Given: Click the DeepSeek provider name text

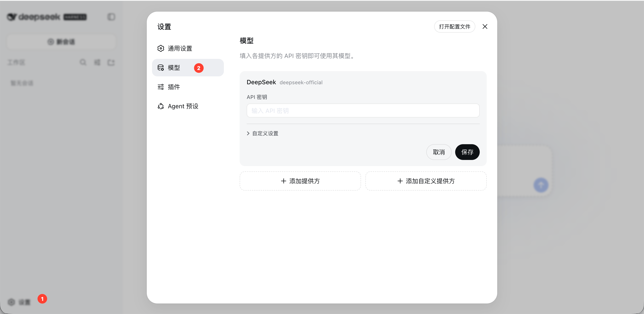Looking at the screenshot, I should (261, 82).
